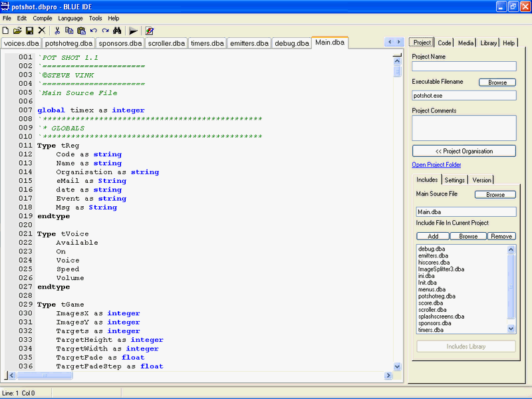Click the include list scroll-down arrow

[x=511, y=329]
